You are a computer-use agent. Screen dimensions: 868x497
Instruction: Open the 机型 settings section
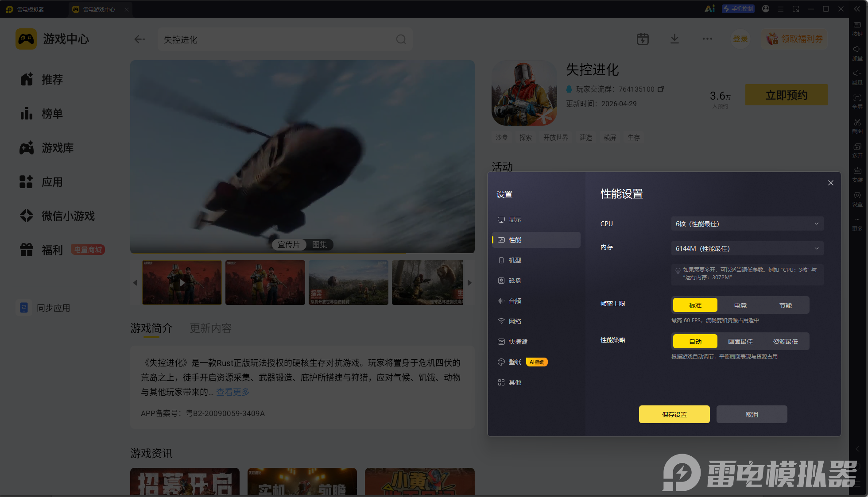point(536,260)
